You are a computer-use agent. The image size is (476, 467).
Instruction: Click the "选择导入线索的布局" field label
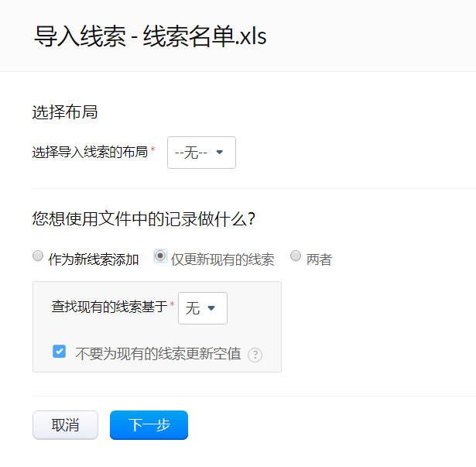(90, 152)
